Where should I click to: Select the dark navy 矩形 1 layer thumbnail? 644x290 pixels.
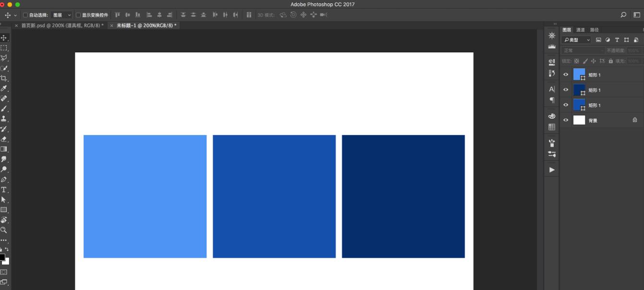click(x=579, y=89)
